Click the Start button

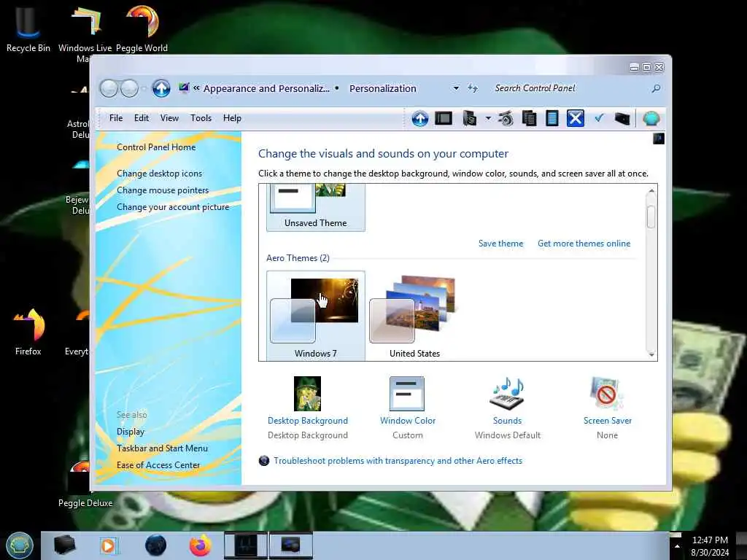click(20, 545)
